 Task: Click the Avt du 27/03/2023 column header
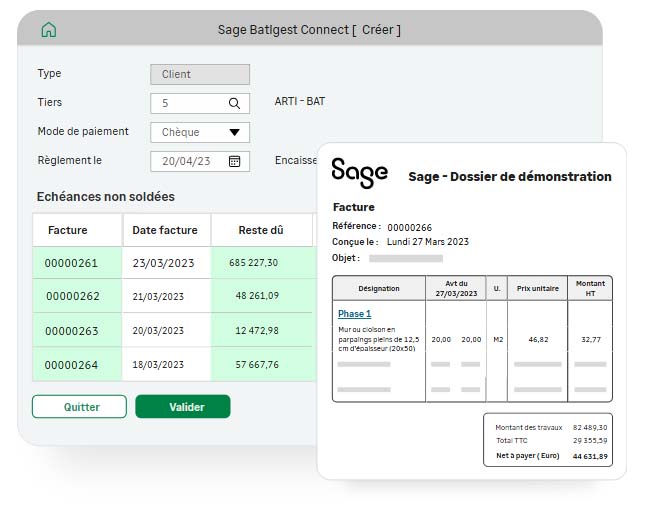click(456, 288)
